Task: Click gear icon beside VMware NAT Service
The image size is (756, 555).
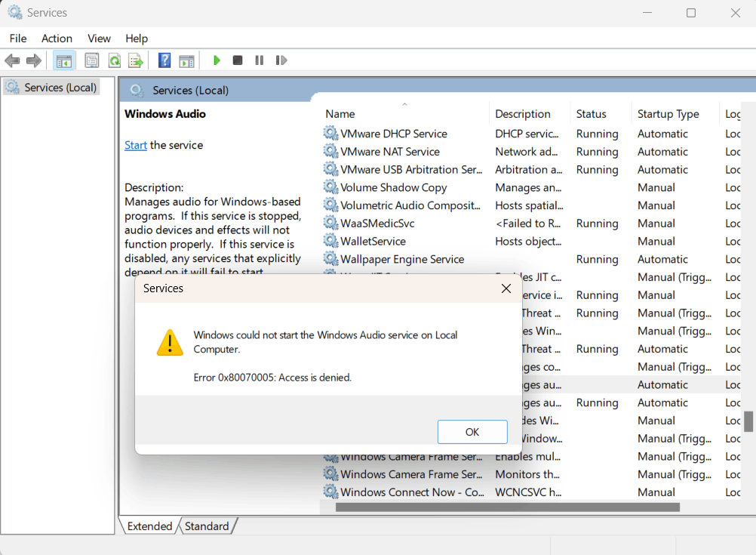Action: [330, 150]
